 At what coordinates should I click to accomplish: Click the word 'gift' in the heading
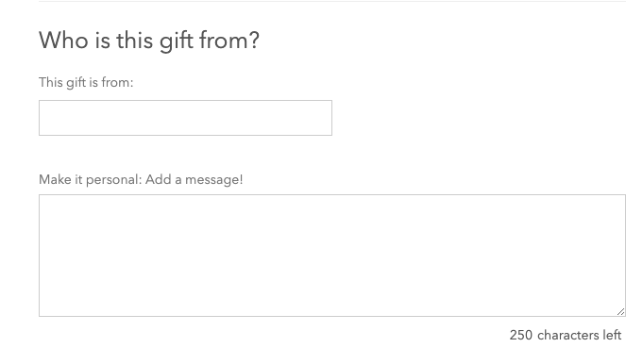(x=176, y=41)
